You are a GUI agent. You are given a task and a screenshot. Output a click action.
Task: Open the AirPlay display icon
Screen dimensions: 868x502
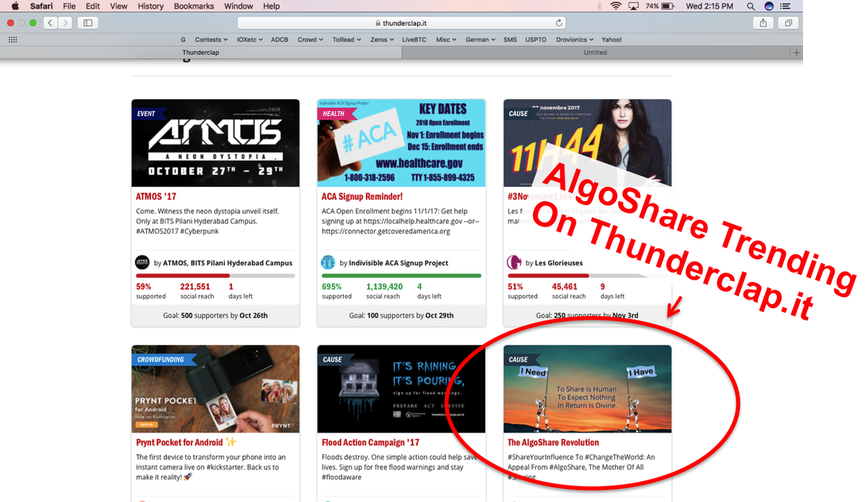click(634, 6)
